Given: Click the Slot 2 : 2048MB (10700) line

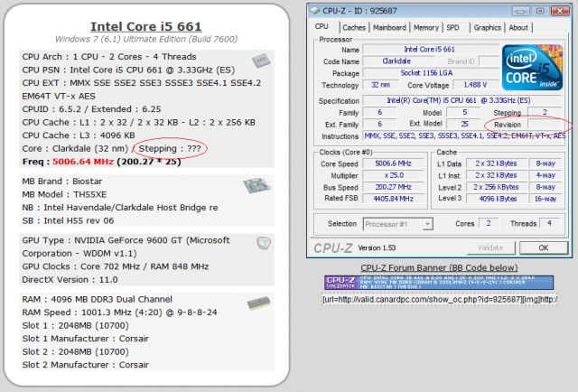Looking at the screenshot, I should 75,351.
